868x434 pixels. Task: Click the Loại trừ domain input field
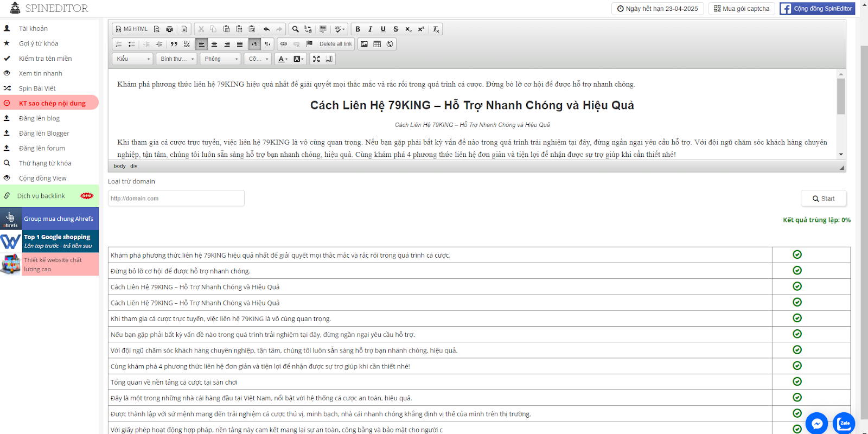pyautogui.click(x=176, y=198)
